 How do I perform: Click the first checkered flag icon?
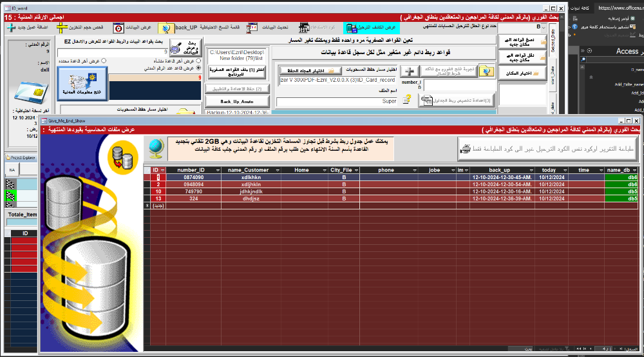[x=10, y=184]
